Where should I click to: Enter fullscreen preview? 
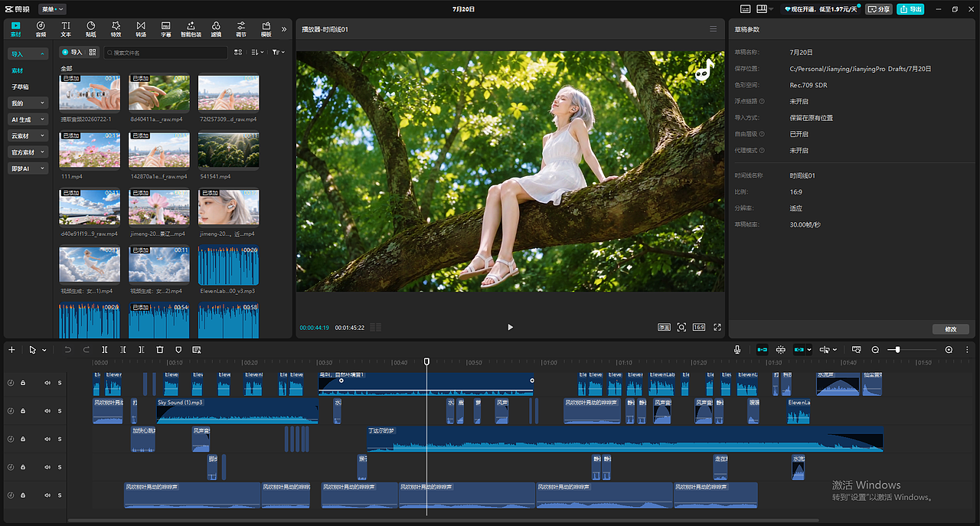point(717,327)
